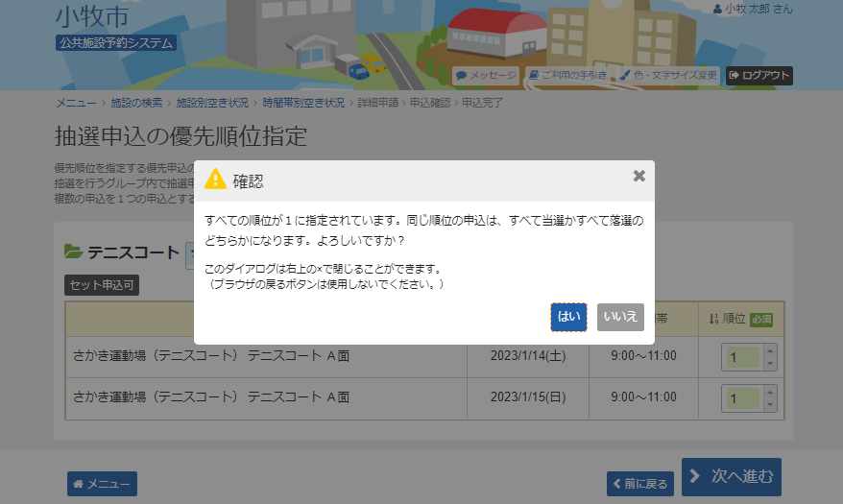Click 詳細申請 breadcrumb step
843x504 pixels.
[x=378, y=103]
